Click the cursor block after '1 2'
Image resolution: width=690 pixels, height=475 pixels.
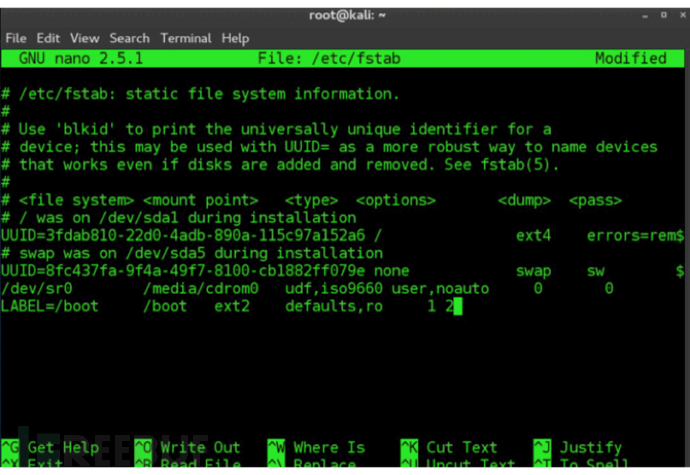point(458,306)
